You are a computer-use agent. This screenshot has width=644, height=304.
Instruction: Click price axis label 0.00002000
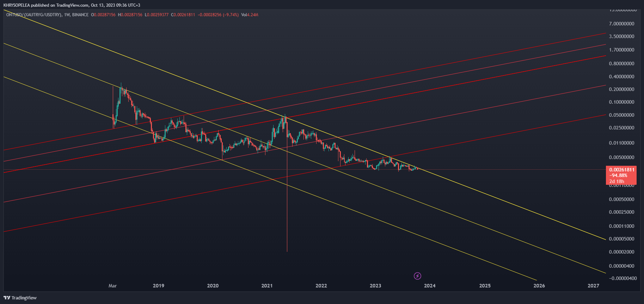621,252
